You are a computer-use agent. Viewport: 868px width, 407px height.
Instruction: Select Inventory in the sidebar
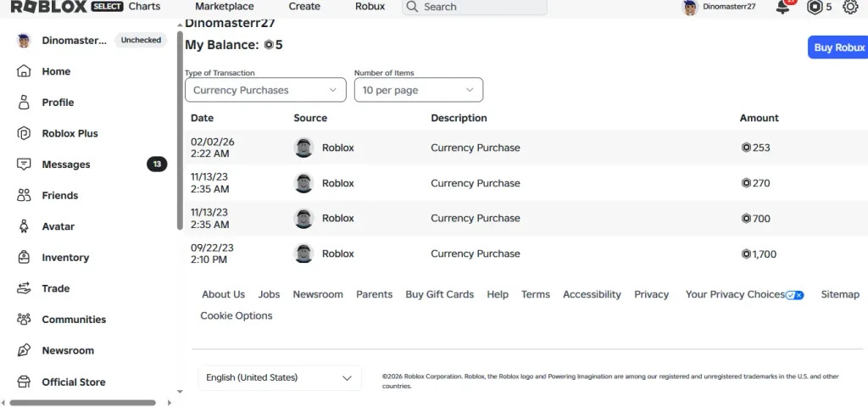(65, 258)
